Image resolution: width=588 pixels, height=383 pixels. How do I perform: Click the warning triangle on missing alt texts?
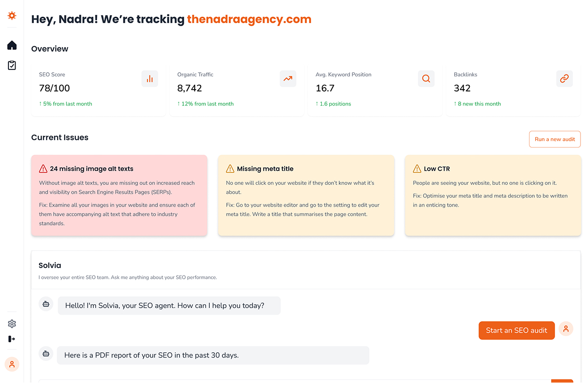pyautogui.click(x=43, y=168)
